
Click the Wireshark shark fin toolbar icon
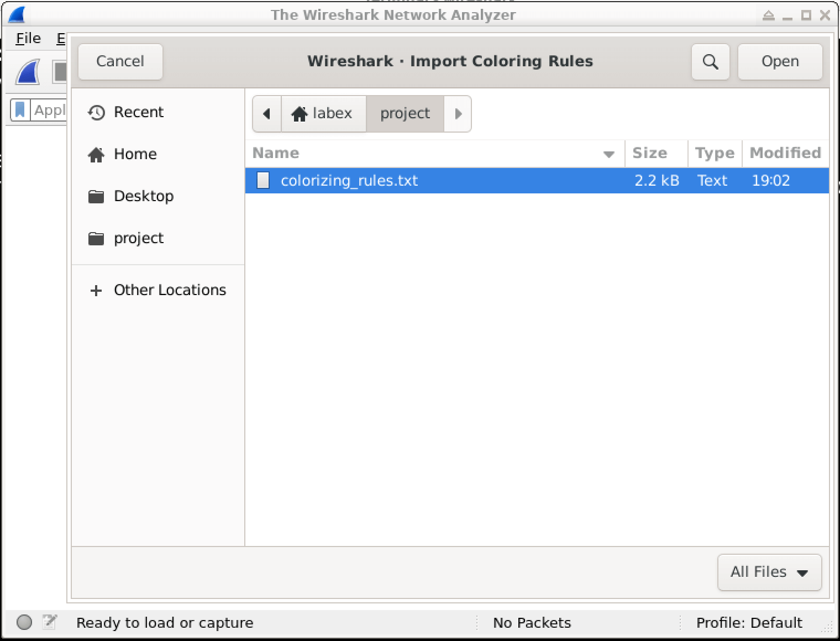click(28, 72)
